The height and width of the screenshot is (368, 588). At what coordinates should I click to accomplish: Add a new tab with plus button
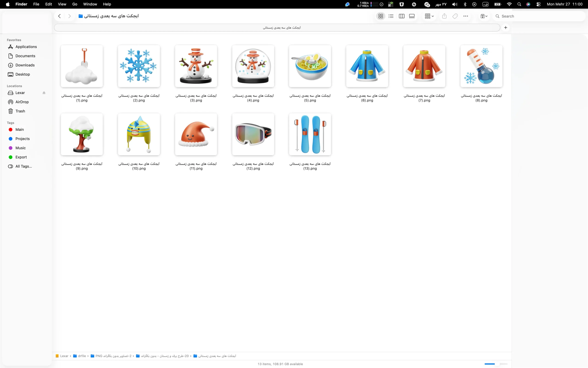(506, 28)
